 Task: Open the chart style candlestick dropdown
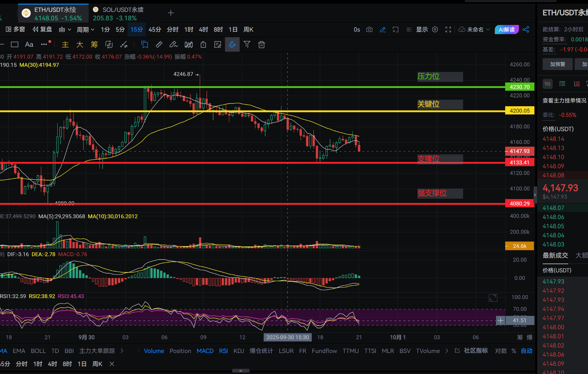(x=65, y=30)
